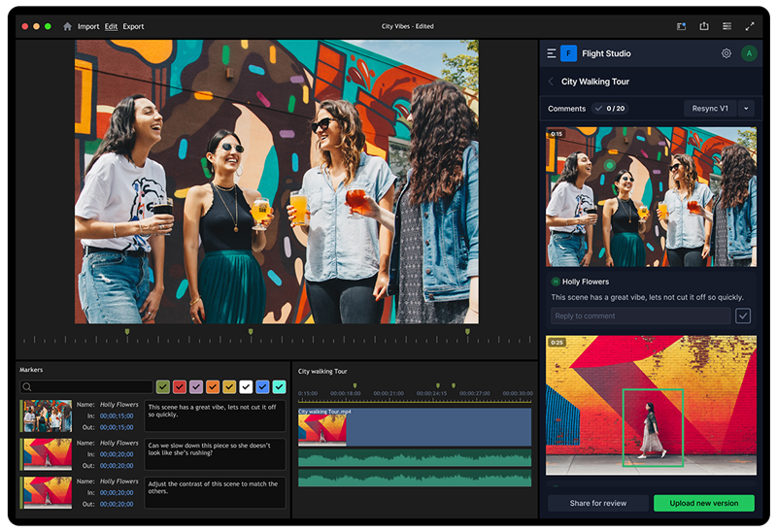Click the share/export icon in the title bar
The height and width of the screenshot is (532, 777).
pos(704,26)
